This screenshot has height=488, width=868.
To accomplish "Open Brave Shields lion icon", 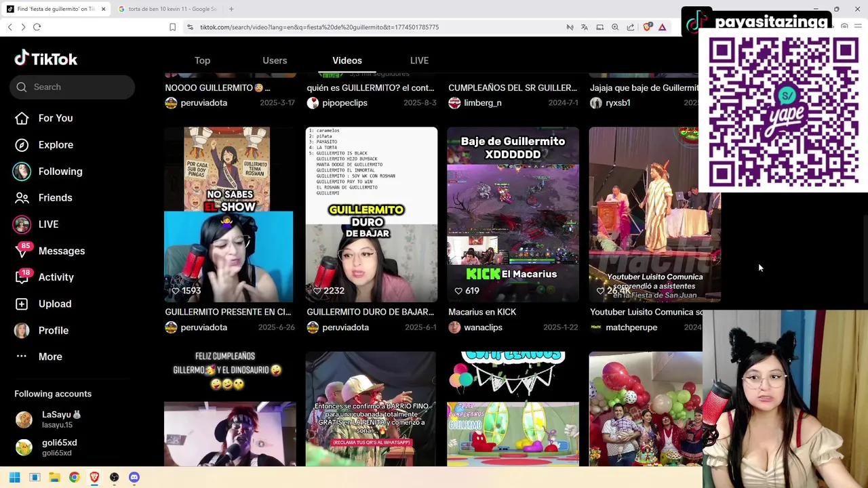I will pyautogui.click(x=648, y=27).
